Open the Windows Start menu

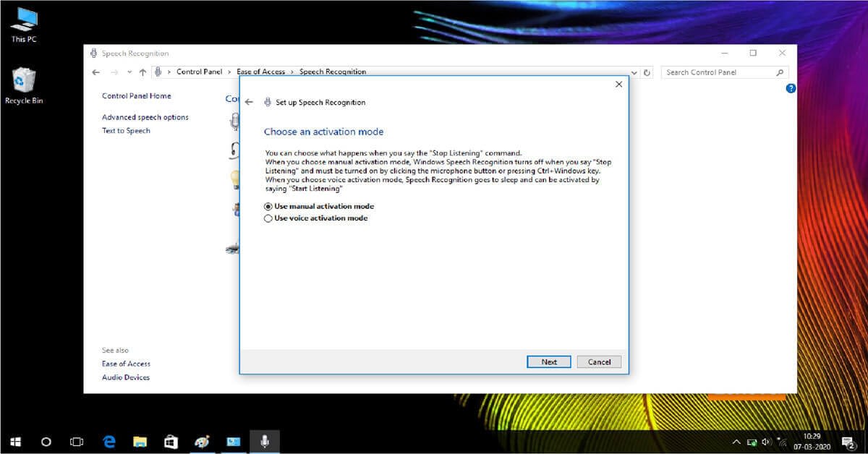pos(16,441)
